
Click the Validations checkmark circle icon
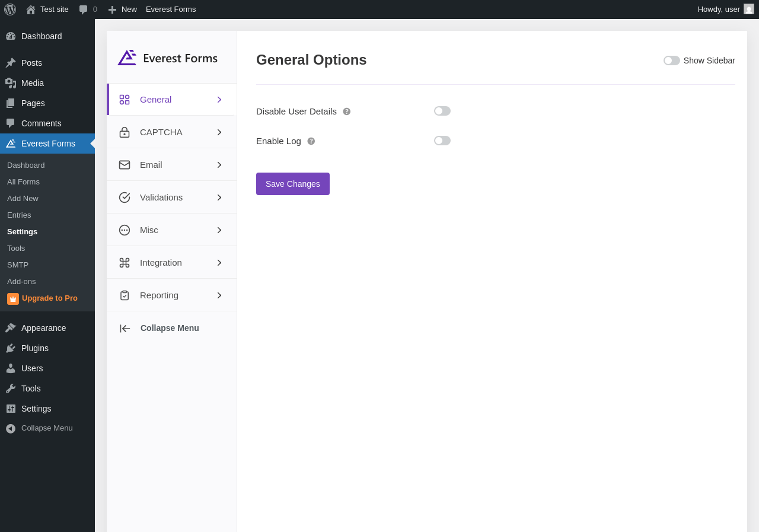pos(125,197)
